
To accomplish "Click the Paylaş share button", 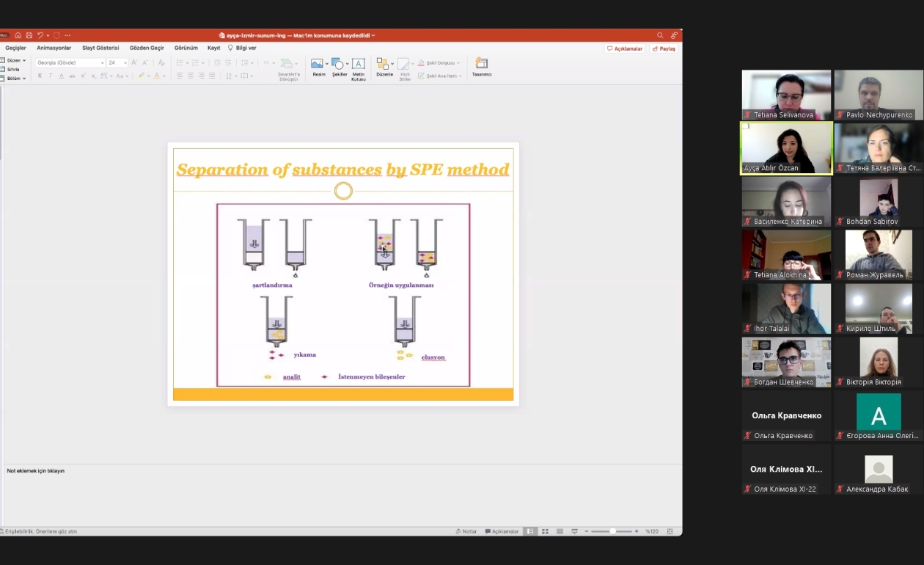I will pos(664,48).
